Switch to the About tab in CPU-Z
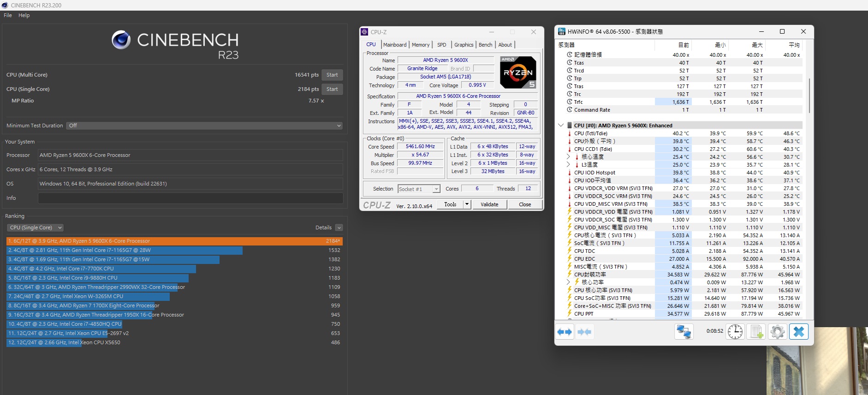Image resolution: width=868 pixels, height=395 pixels. click(x=505, y=45)
